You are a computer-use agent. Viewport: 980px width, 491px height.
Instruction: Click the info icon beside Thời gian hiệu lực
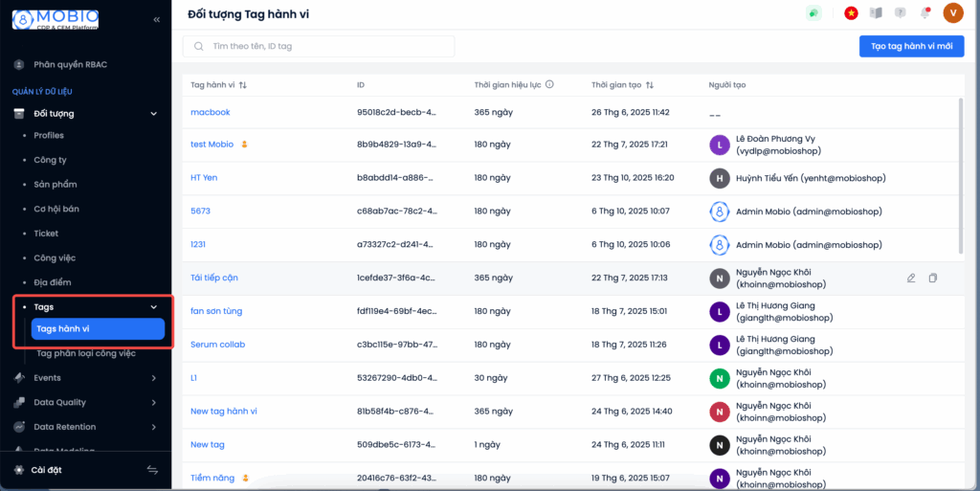(x=549, y=84)
